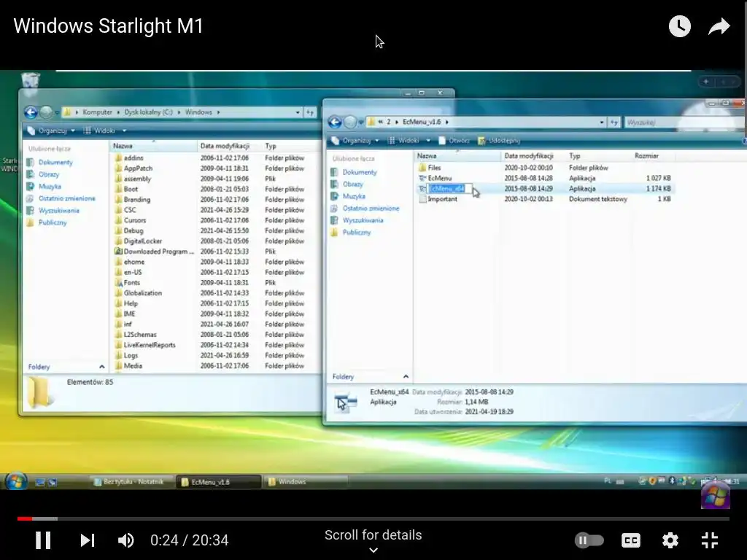The height and width of the screenshot is (560, 747).
Task: Switch to EcMenu_v1.6 taskbar button
Action: pos(218,482)
